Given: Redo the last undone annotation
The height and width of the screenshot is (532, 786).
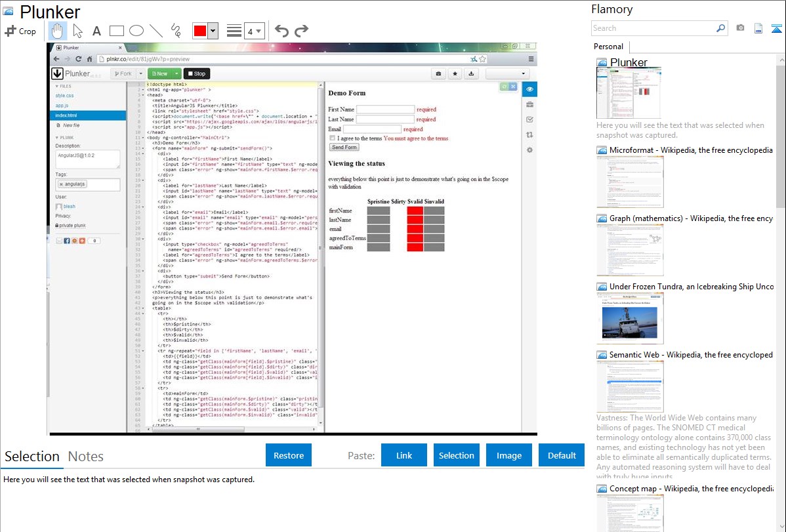Looking at the screenshot, I should click(301, 31).
